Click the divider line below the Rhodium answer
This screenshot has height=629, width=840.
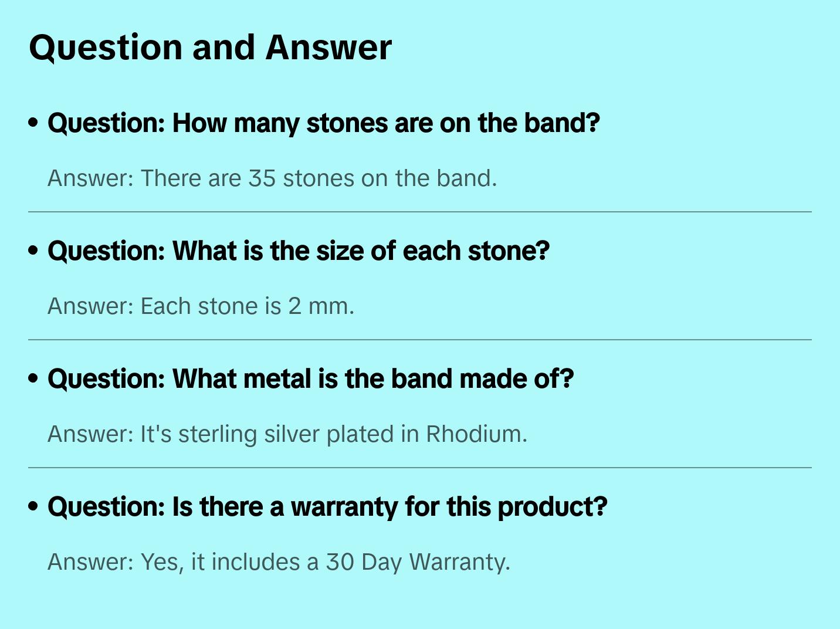click(420, 468)
